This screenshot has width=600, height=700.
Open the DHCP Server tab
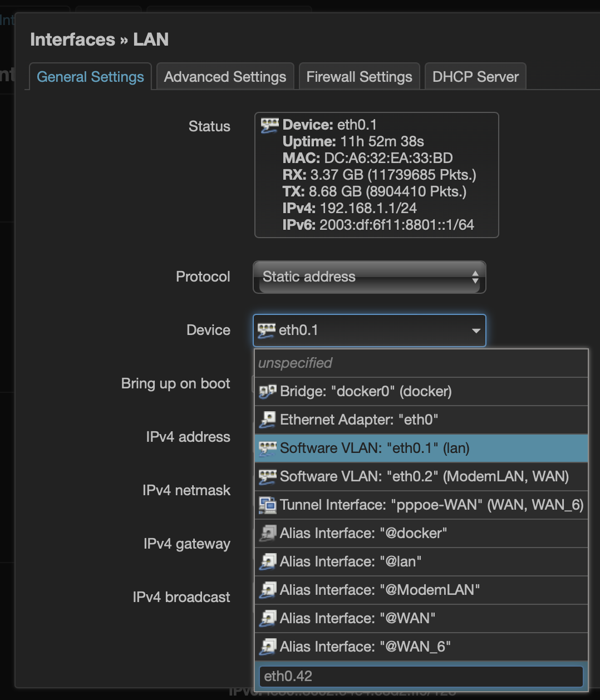(x=475, y=76)
